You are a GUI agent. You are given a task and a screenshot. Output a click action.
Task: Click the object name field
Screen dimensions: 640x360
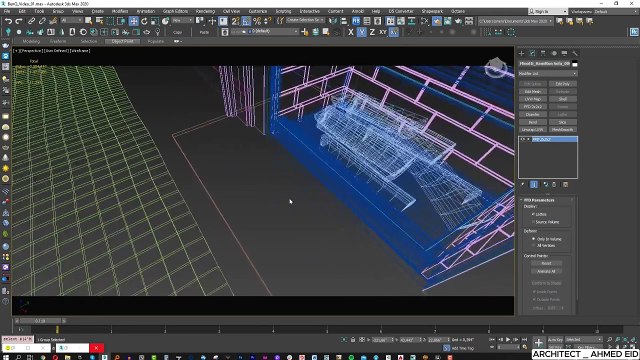[544, 64]
